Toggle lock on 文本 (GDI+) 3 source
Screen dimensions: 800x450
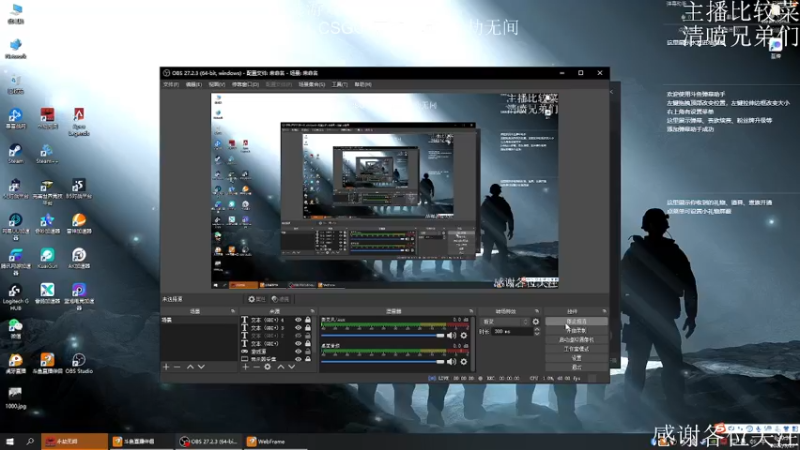click(x=308, y=328)
